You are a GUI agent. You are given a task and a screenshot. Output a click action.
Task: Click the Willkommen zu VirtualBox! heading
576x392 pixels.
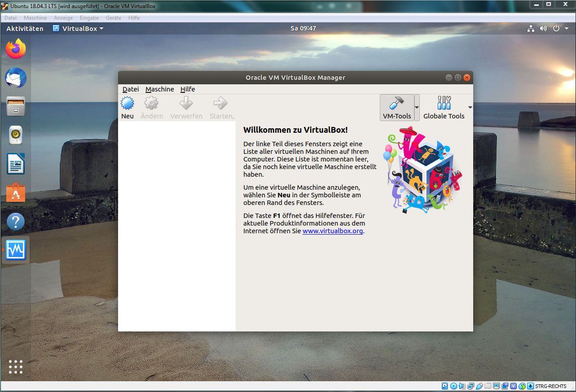pos(295,130)
